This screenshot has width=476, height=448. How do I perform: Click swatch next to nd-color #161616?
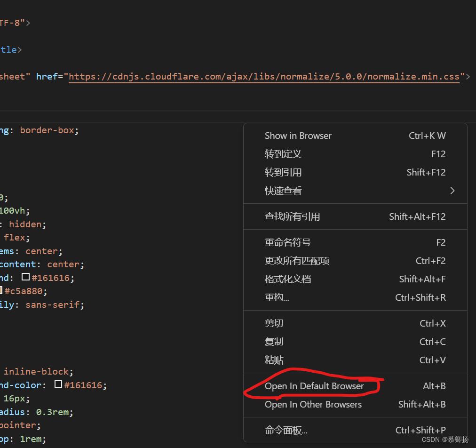(x=58, y=384)
